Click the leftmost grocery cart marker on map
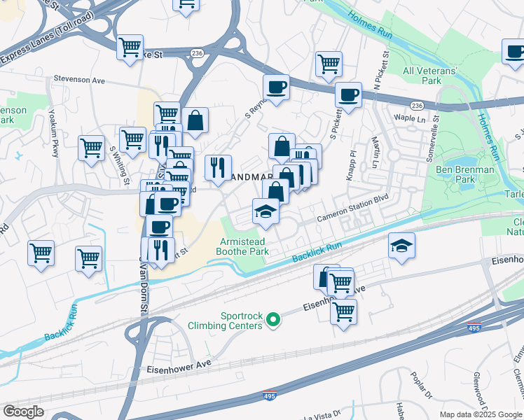Image resolution: width=524 pixels, height=420 pixels. click(41, 255)
